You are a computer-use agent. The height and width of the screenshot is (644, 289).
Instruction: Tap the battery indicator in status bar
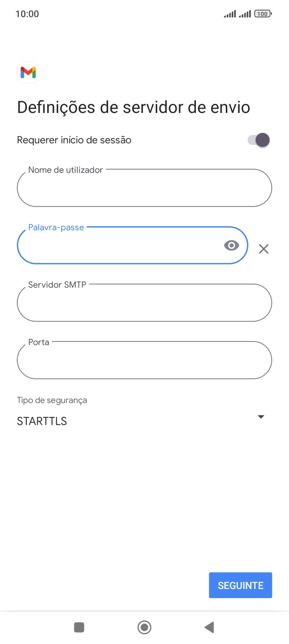263,14
